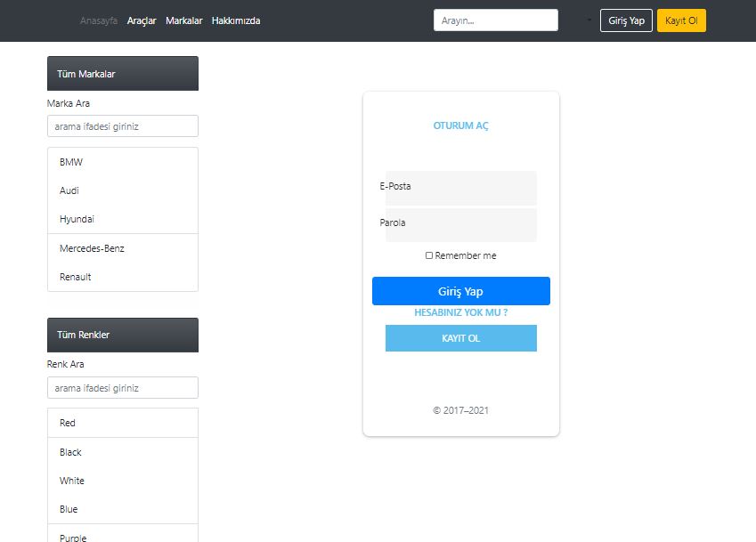The width and height of the screenshot is (756, 542).
Task: Submit login with the blue Giriş Yap button
Action: coord(460,290)
